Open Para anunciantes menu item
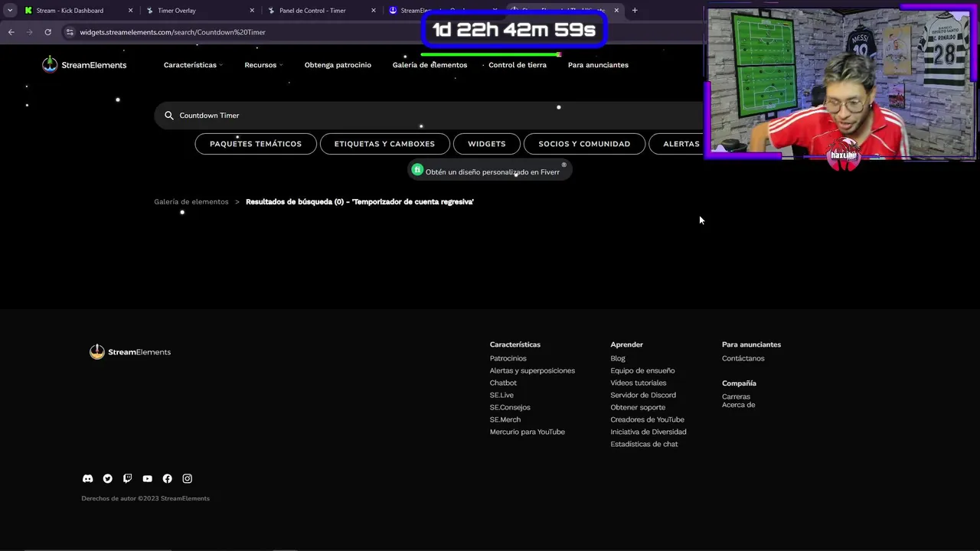The height and width of the screenshot is (551, 980). (598, 65)
